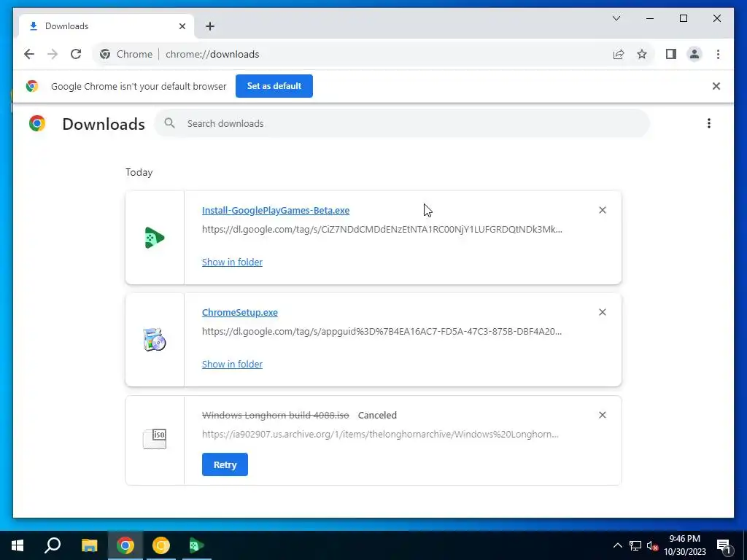Expand the tab search chevron

(616, 18)
